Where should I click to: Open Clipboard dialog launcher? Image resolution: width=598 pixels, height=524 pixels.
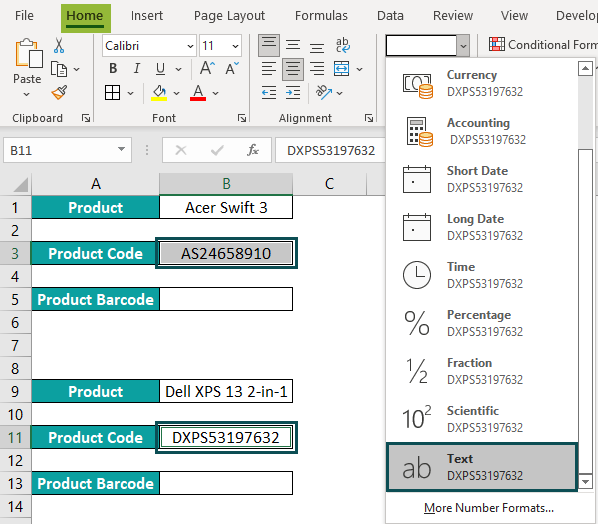(86, 118)
